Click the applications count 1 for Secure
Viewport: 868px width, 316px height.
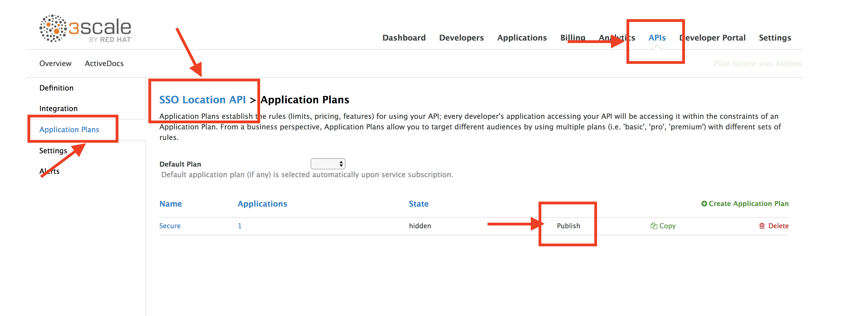tap(240, 226)
